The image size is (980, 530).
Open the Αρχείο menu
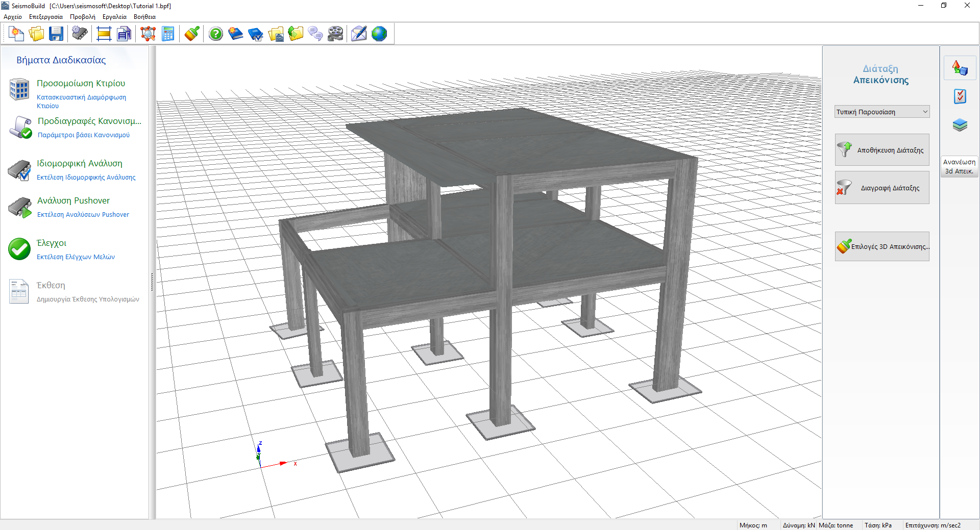[x=13, y=17]
